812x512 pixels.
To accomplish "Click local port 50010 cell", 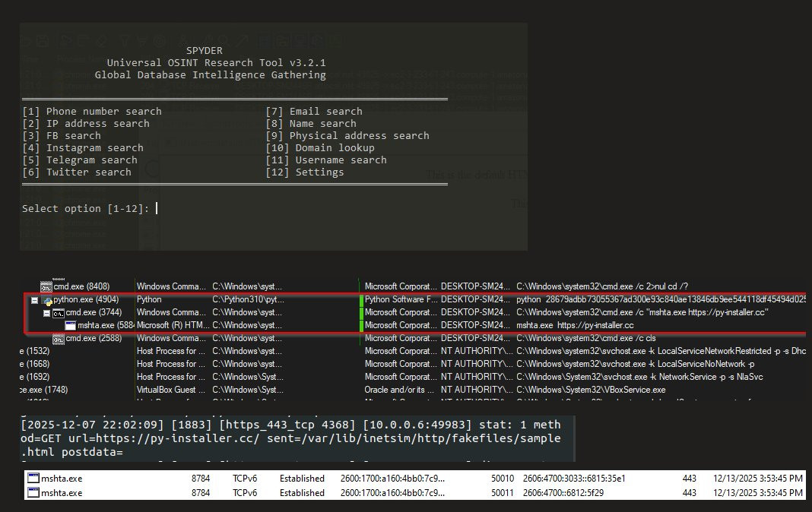I will (503, 479).
